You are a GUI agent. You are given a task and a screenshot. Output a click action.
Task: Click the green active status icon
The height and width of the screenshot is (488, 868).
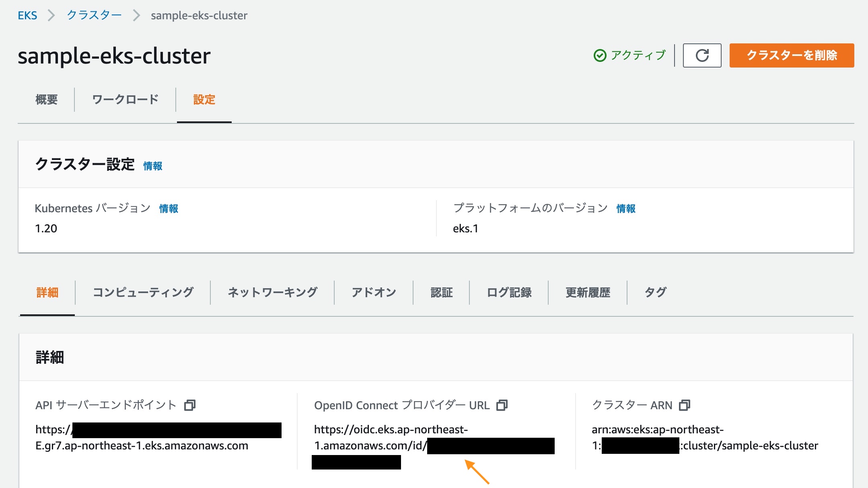coord(600,55)
